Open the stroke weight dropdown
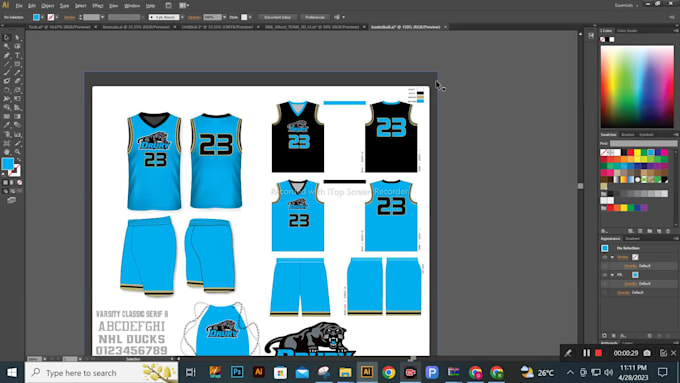 (102, 17)
